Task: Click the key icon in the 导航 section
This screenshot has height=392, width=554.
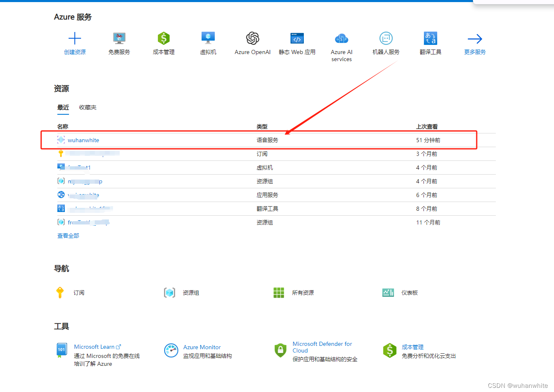Action: pyautogui.click(x=60, y=293)
